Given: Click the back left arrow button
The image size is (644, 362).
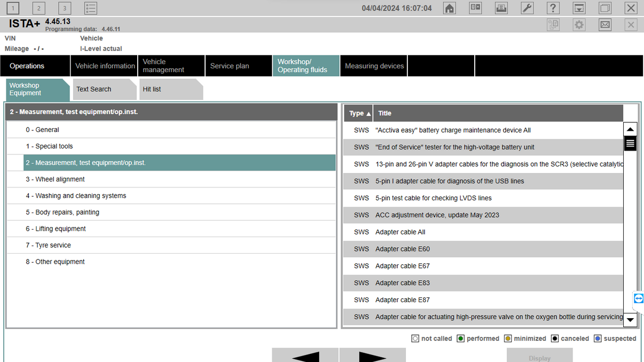Looking at the screenshot, I should 305,356.
